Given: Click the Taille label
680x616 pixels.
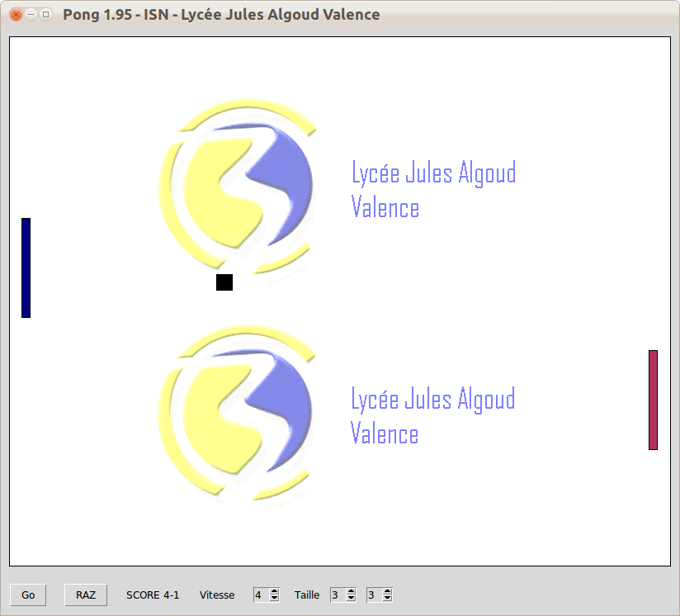Looking at the screenshot, I should coord(307,595).
